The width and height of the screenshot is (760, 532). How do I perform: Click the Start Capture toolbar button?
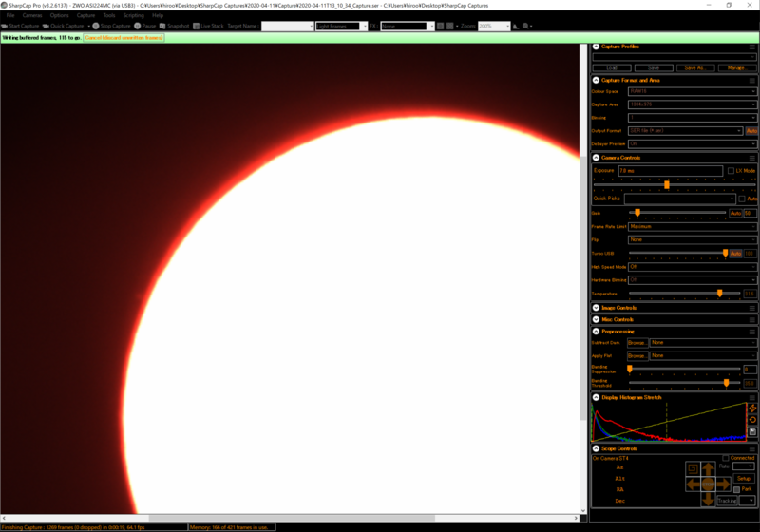20,27
